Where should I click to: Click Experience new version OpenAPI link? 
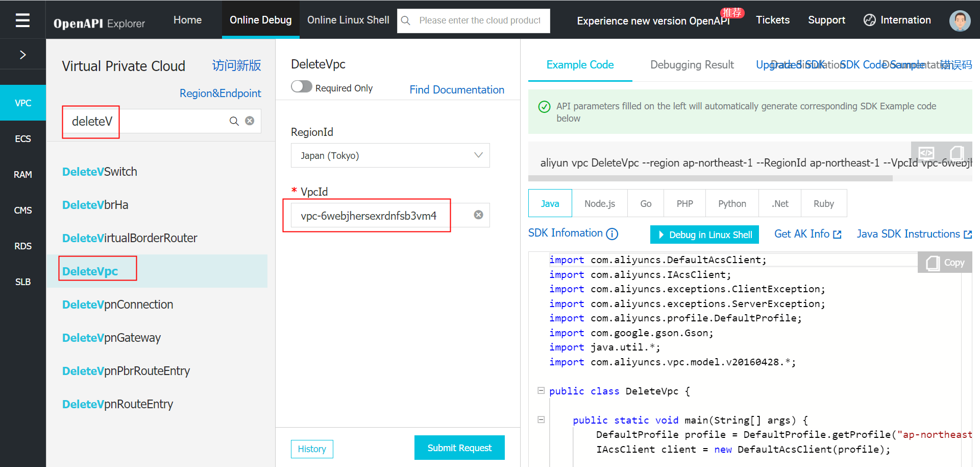pos(653,21)
